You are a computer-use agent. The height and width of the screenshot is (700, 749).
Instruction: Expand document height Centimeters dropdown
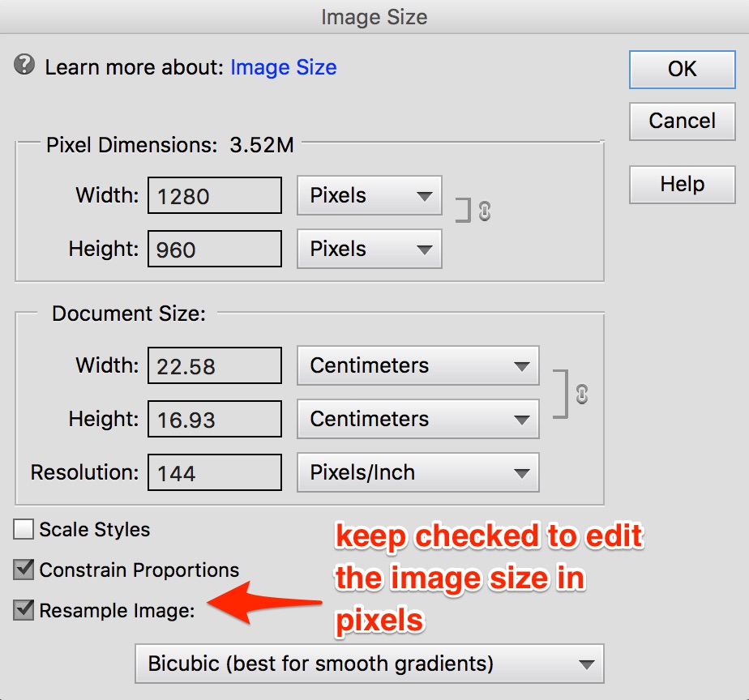418,420
